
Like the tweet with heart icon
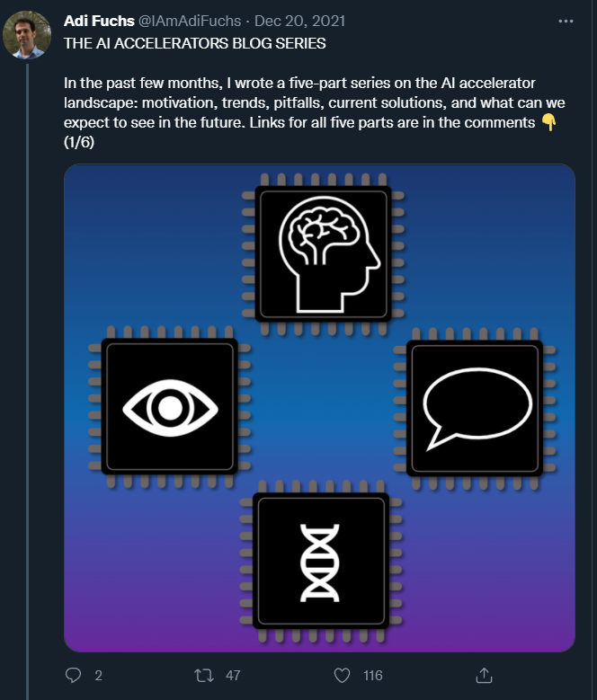pos(342,675)
